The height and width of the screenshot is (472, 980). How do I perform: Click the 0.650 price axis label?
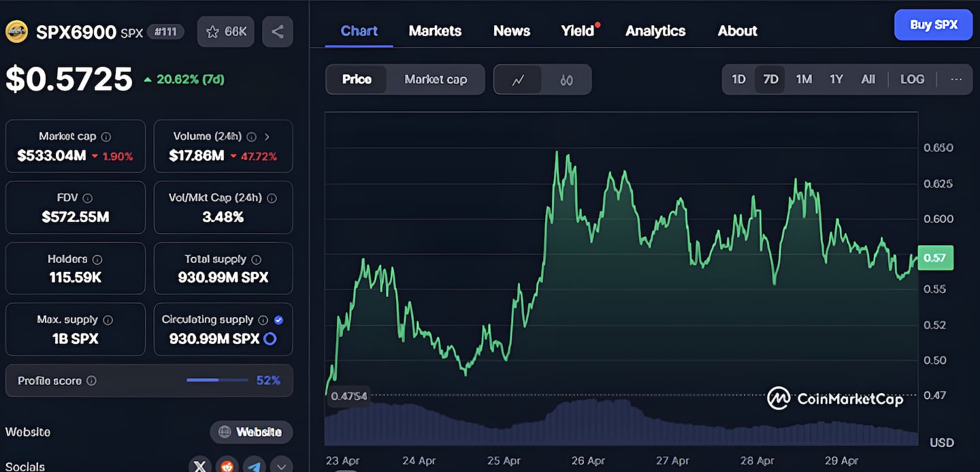(938, 148)
